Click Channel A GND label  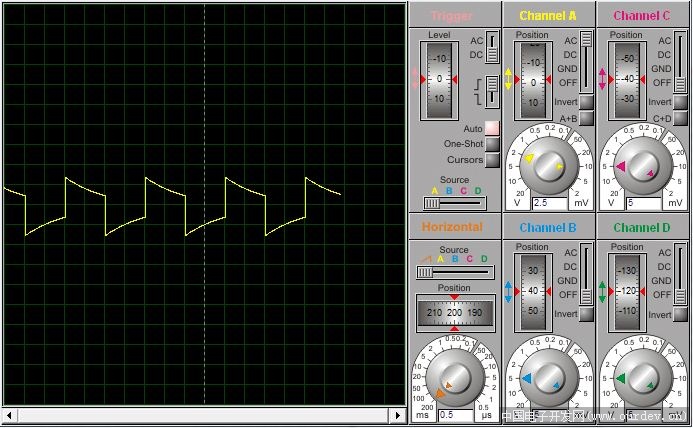567,69
